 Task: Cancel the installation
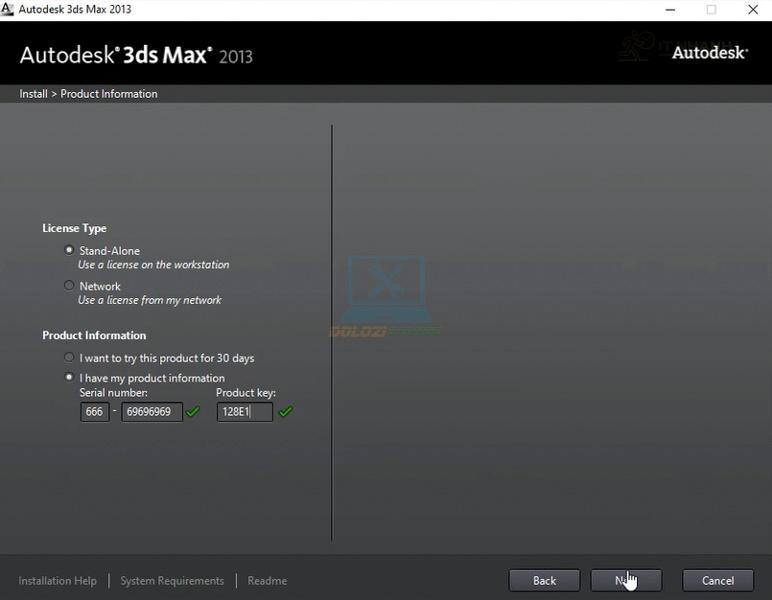point(718,581)
